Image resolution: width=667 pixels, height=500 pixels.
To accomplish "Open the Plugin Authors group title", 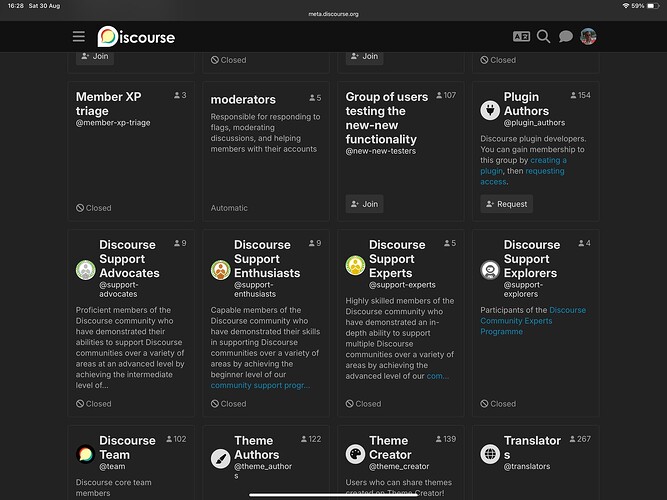I will coord(526,103).
